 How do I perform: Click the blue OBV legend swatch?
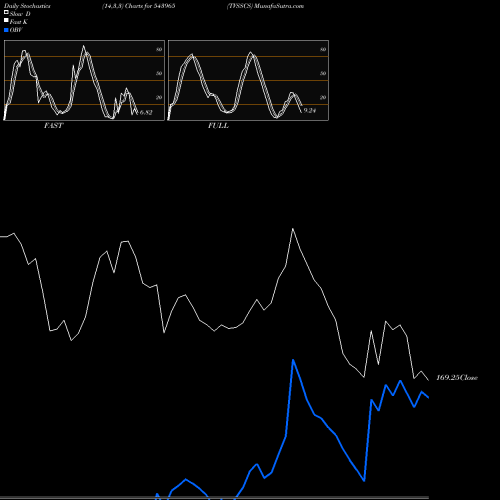[6, 30]
